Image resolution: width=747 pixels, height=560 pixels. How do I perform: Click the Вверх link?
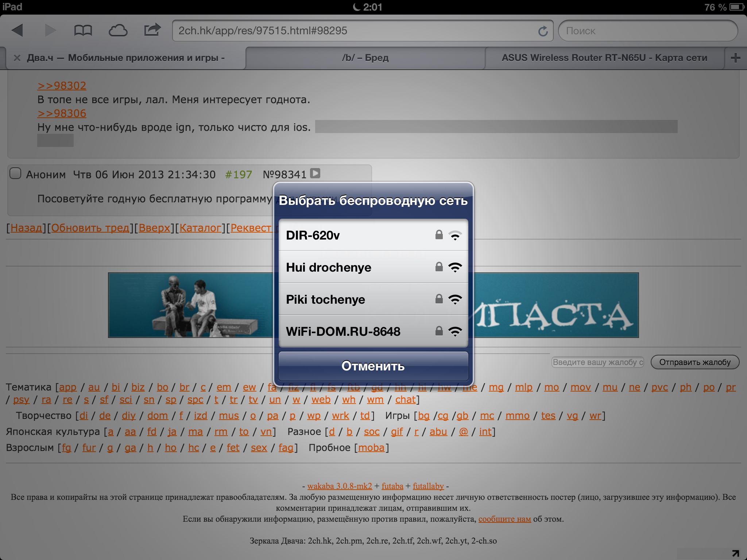154,228
